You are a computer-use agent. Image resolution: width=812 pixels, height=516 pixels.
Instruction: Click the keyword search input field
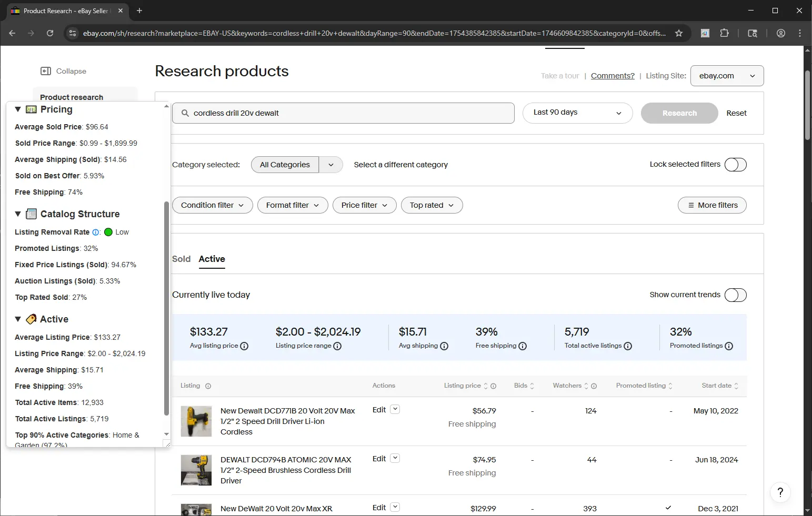343,113
